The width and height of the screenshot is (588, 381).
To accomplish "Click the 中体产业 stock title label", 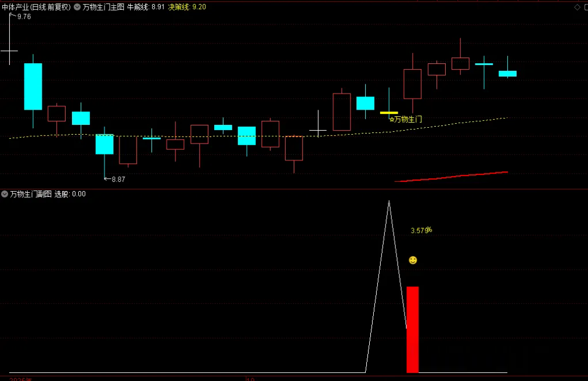I will tap(36, 8).
